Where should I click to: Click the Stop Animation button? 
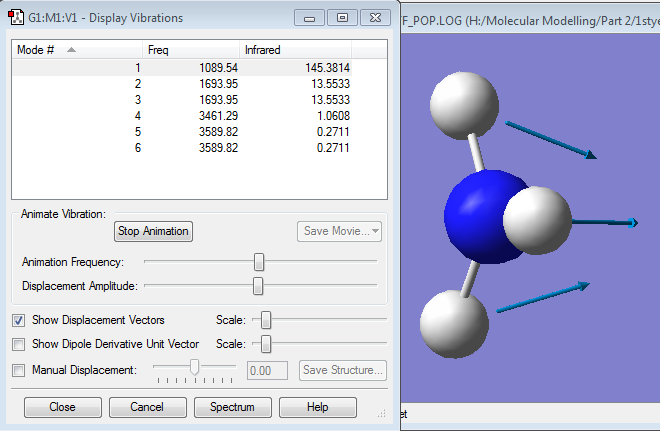(x=153, y=231)
